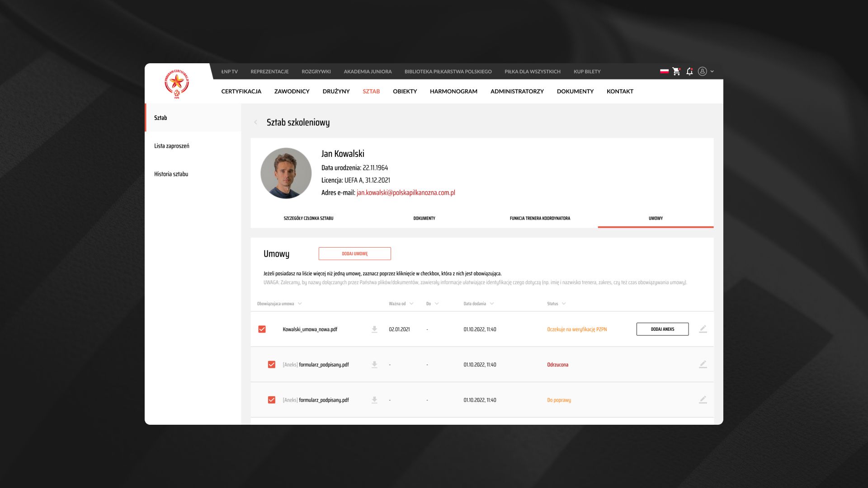Select the Umowy tab
The height and width of the screenshot is (488, 868).
click(656, 218)
